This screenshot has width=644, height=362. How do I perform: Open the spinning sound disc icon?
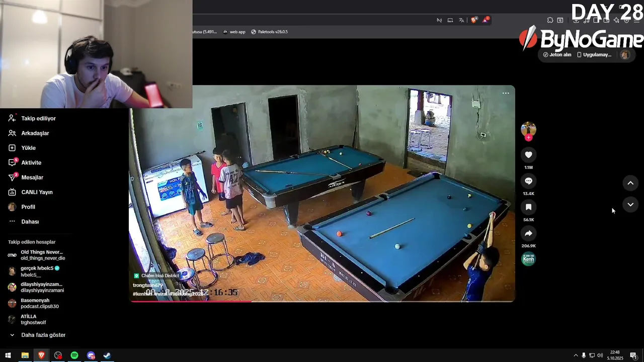point(528,259)
